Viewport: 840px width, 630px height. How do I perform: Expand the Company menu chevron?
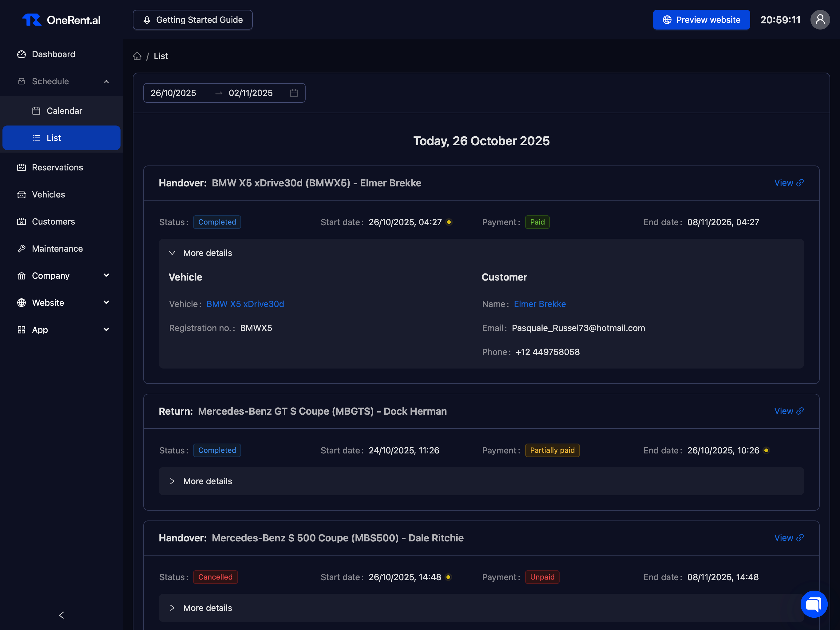point(106,276)
